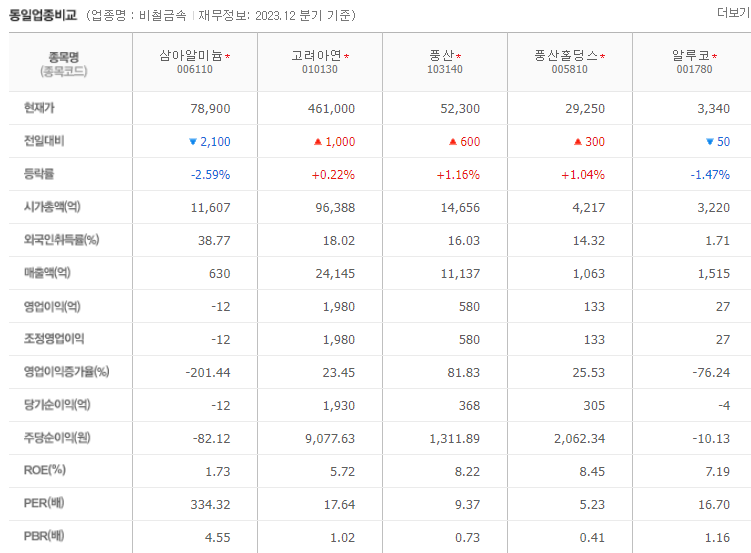
Task: Click PER value 16.70
Action: [x=714, y=505]
